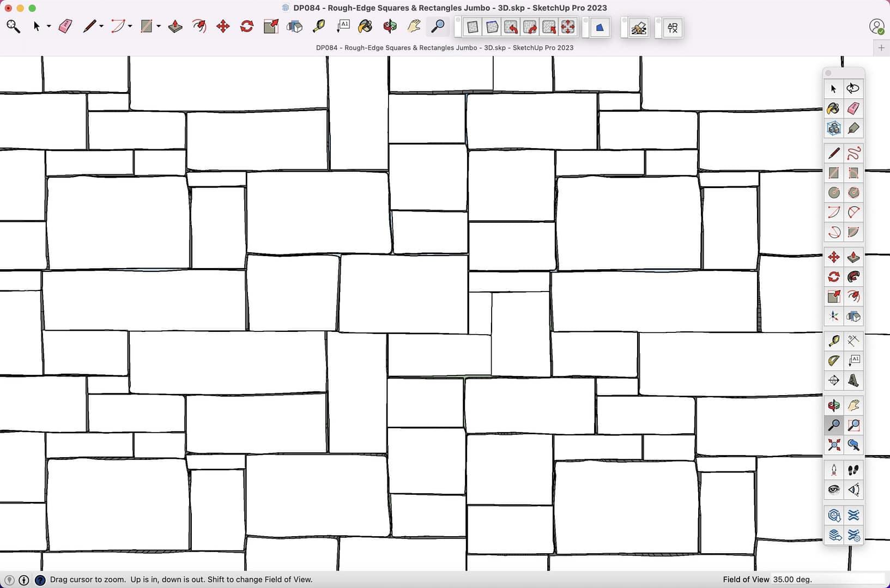Activate the Paint Bucket tool in the palette

tap(833, 108)
